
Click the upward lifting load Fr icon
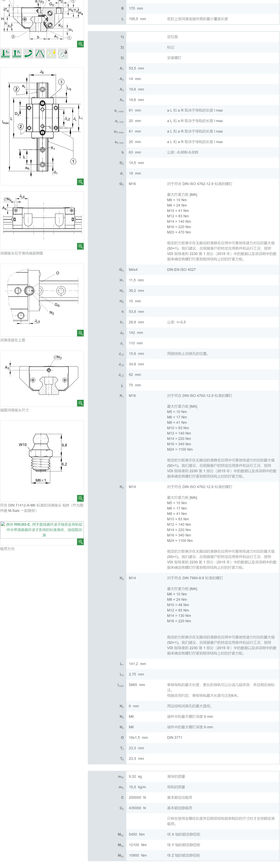pyautogui.click(x=17, y=54)
